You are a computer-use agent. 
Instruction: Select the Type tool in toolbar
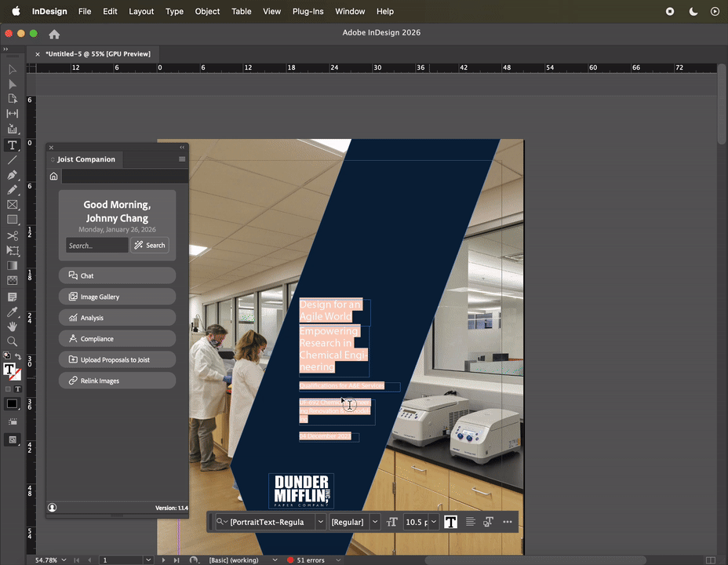(12, 145)
